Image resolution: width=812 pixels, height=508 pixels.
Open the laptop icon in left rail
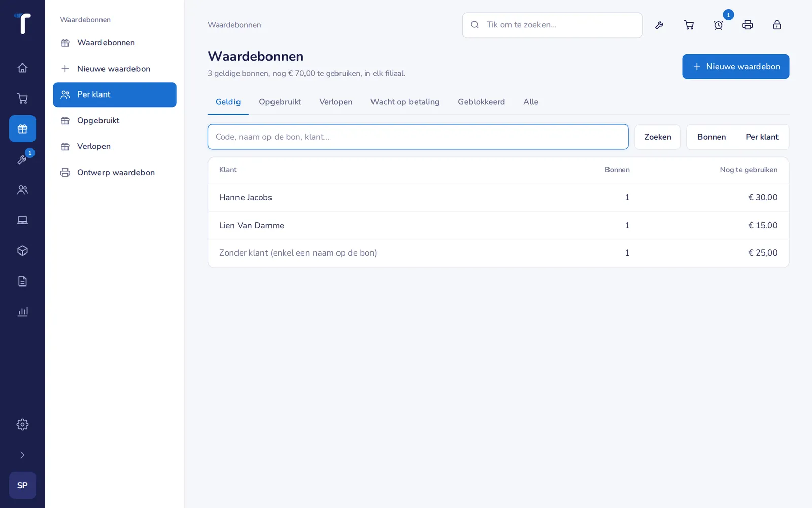pyautogui.click(x=22, y=220)
